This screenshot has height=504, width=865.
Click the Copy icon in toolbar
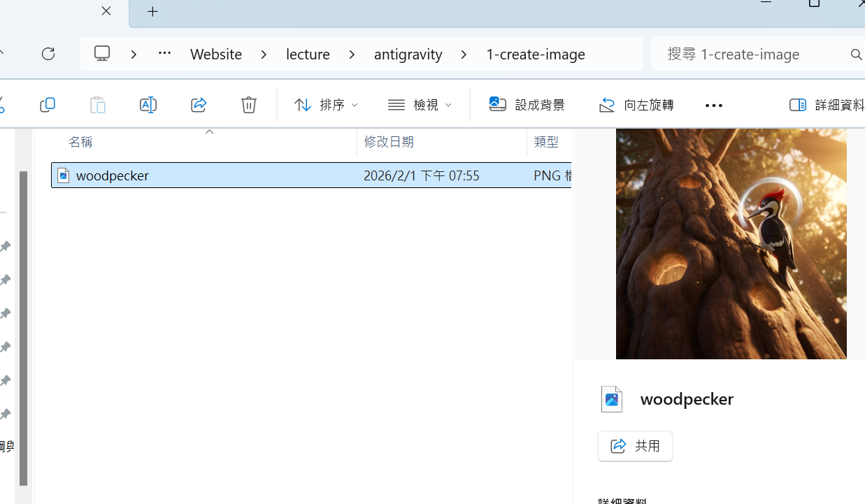click(48, 105)
